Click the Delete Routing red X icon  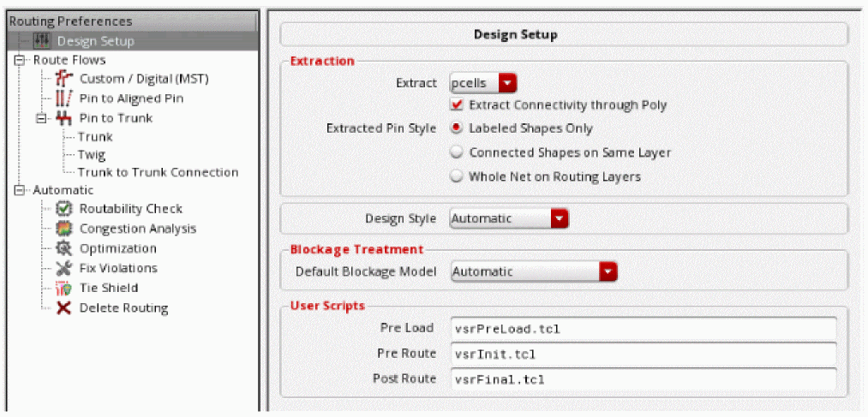[x=64, y=308]
